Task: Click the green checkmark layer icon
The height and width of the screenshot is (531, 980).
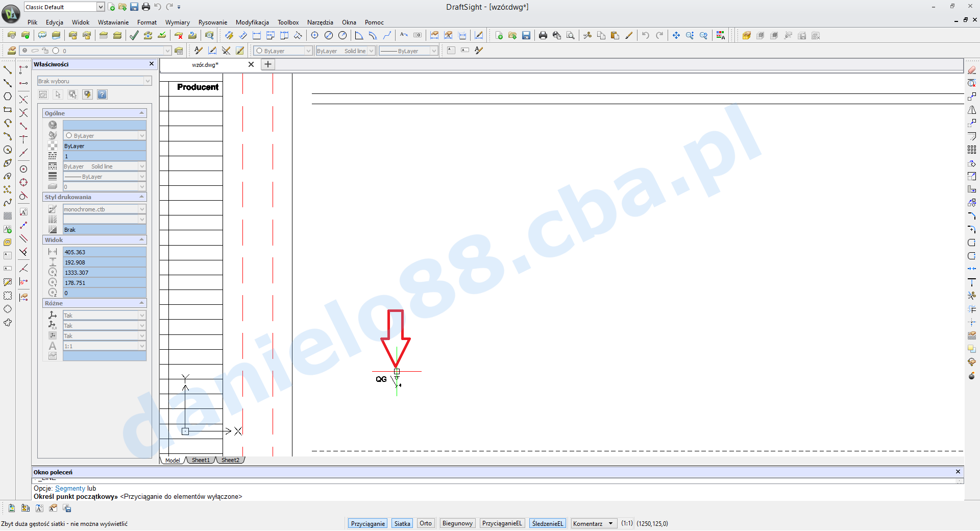Action: pos(134,35)
